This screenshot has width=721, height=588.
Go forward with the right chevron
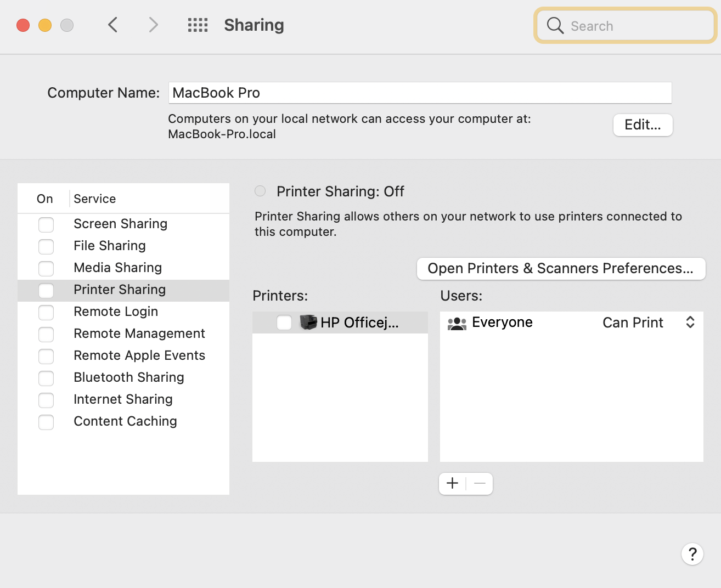tap(153, 25)
